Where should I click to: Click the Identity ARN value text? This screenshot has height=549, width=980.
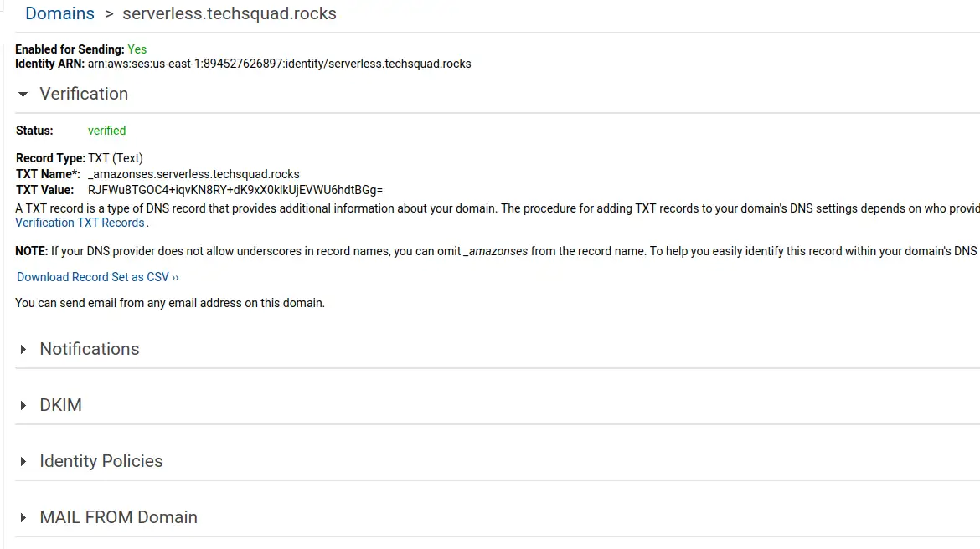point(280,64)
